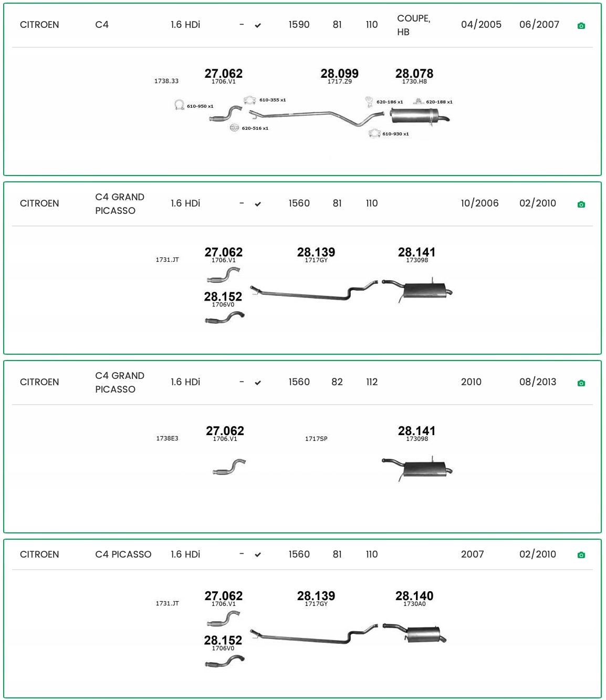The width and height of the screenshot is (606, 700).
Task: Click camera icon in Citroen C4 row
Action: coord(581,26)
